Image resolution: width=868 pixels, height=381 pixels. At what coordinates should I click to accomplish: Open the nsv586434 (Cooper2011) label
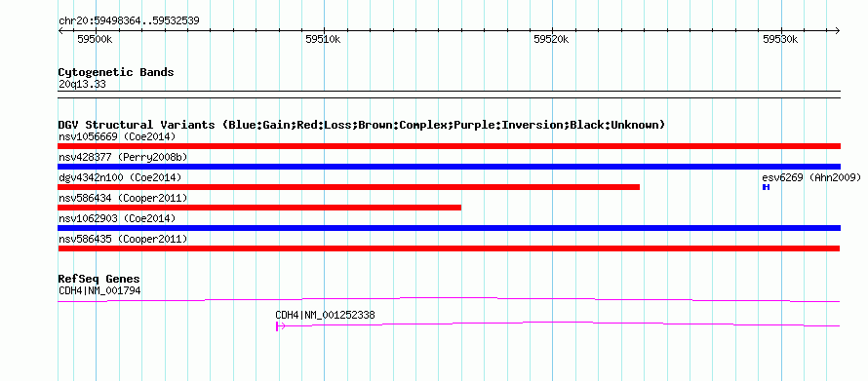click(123, 198)
